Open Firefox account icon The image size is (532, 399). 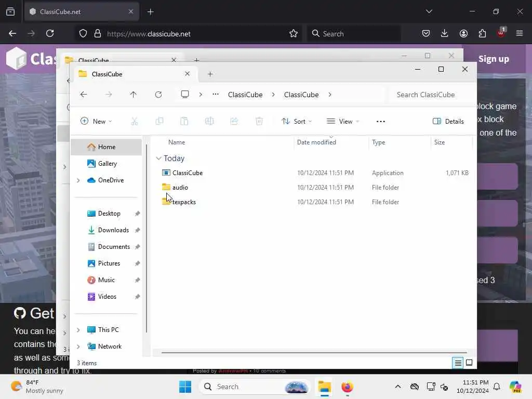pos(463,33)
